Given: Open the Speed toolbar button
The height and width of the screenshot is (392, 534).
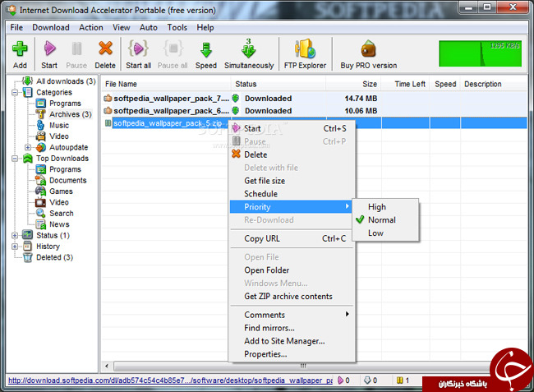Looking at the screenshot, I should point(206,53).
